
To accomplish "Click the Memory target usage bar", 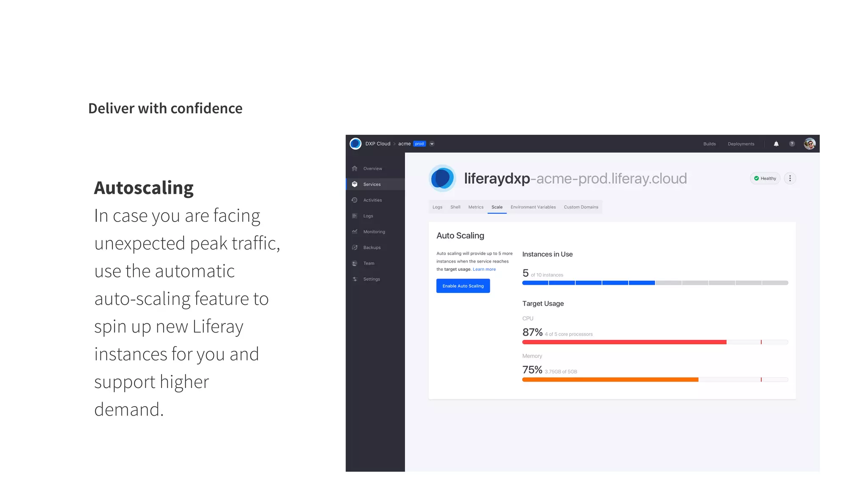I will pos(655,380).
